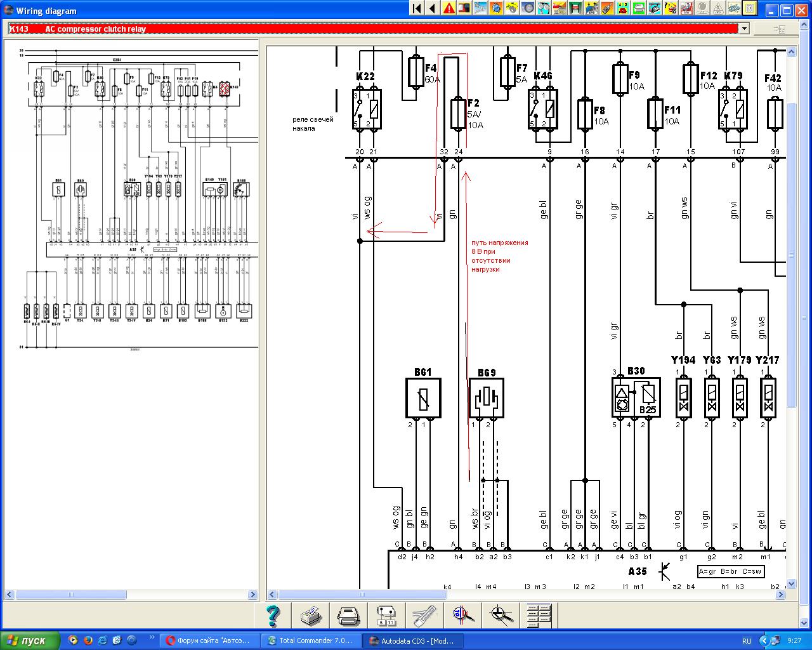The image size is (812, 650).
Task: Switch to the Opera forum taskbar window
Action: click(x=210, y=640)
